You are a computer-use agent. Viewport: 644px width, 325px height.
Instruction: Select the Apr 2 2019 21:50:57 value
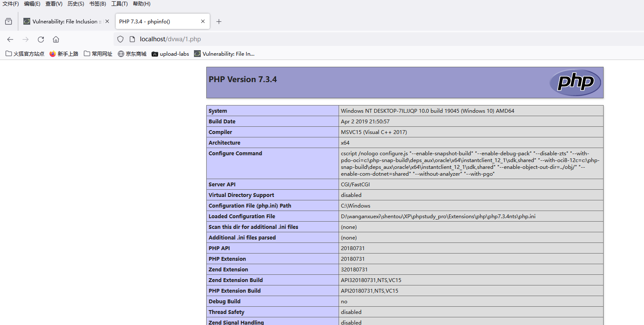tap(365, 122)
